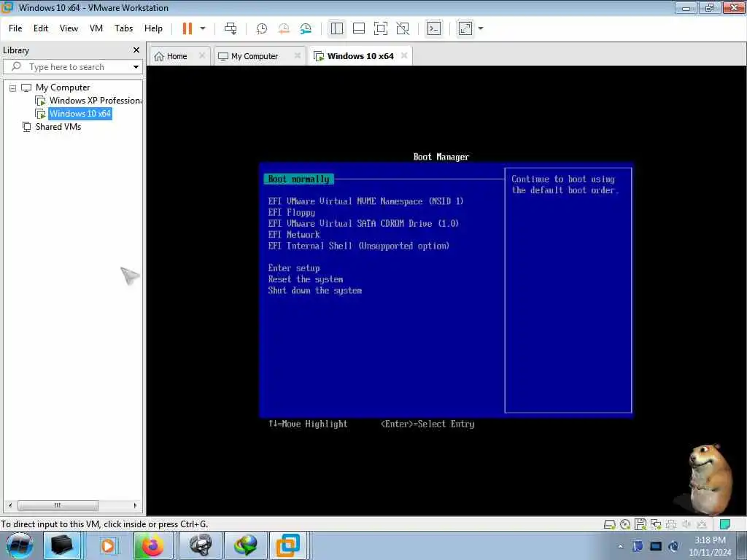The width and height of the screenshot is (747, 560).
Task: Click Enter setup in Boot Manager
Action: click(x=294, y=268)
